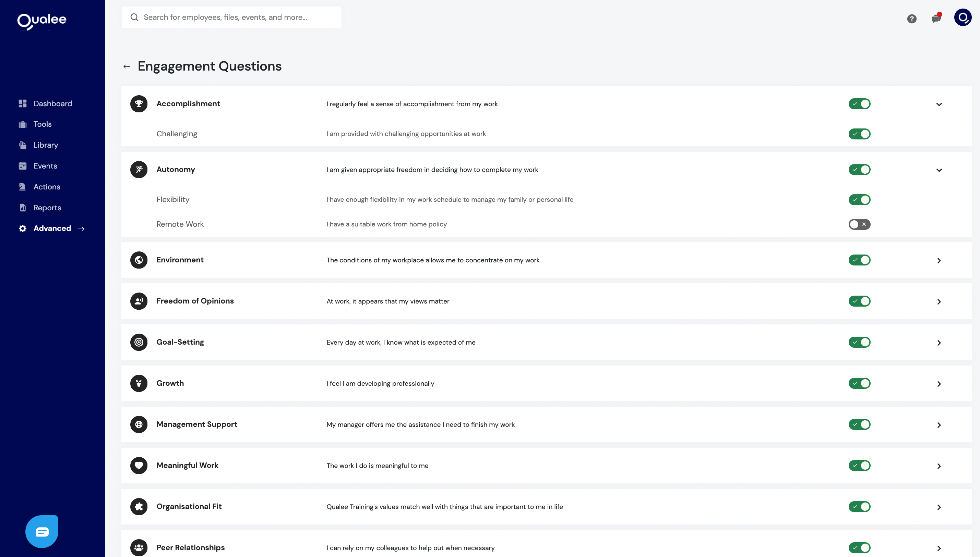This screenshot has height=557, width=980.
Task: Click the user profile avatar
Action: click(963, 17)
